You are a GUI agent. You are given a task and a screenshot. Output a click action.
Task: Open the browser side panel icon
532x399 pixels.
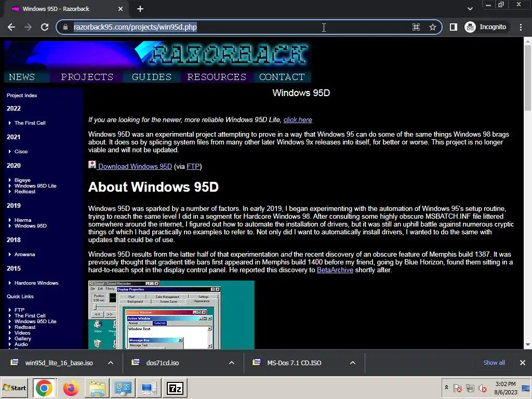(x=453, y=27)
